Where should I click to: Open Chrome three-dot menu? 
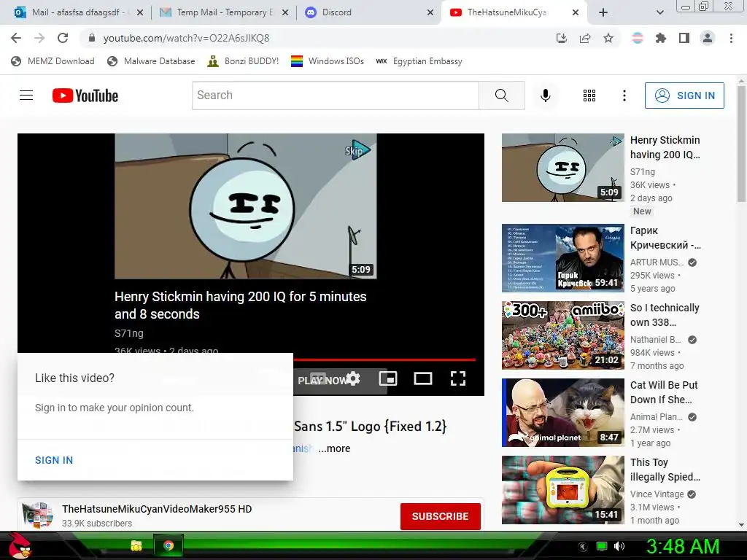tap(731, 38)
